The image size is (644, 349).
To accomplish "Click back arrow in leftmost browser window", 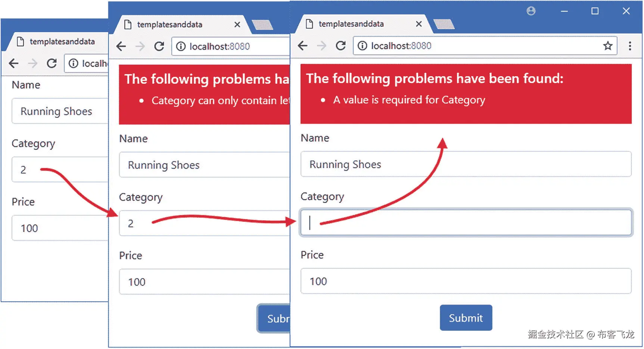I will point(14,64).
